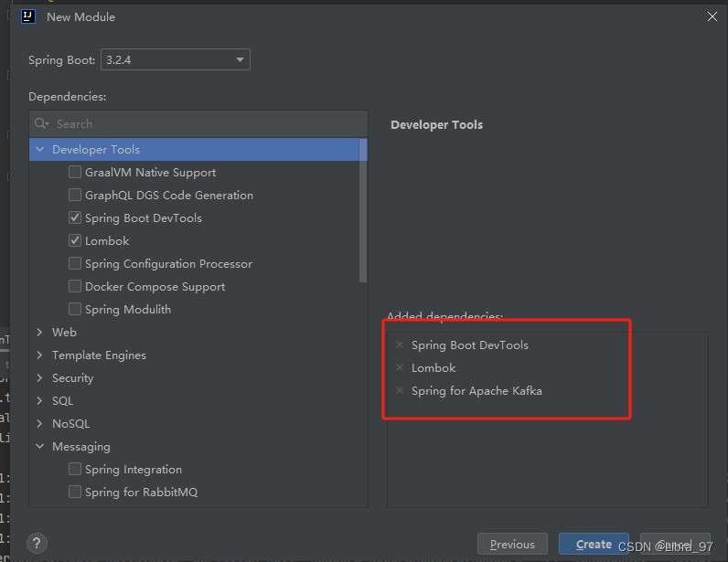Click the Docker Compose Support label
This screenshot has width=728, height=562.
click(x=155, y=287)
